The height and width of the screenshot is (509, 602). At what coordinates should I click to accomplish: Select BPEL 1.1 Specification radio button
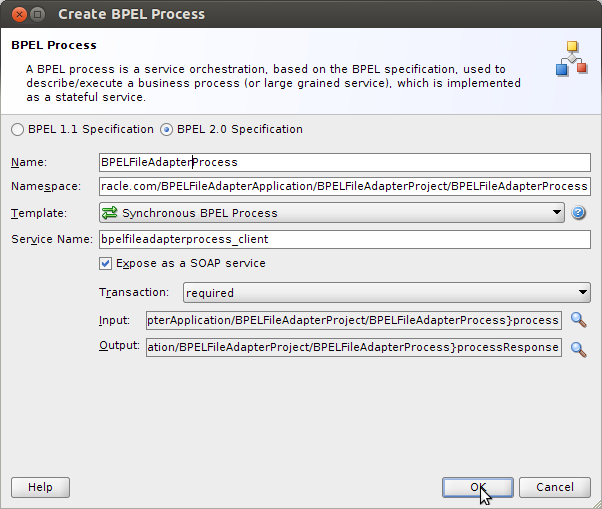18,130
